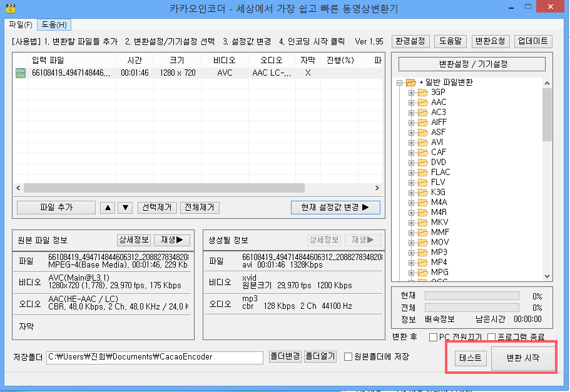Select the CAF folder icon

(422, 152)
